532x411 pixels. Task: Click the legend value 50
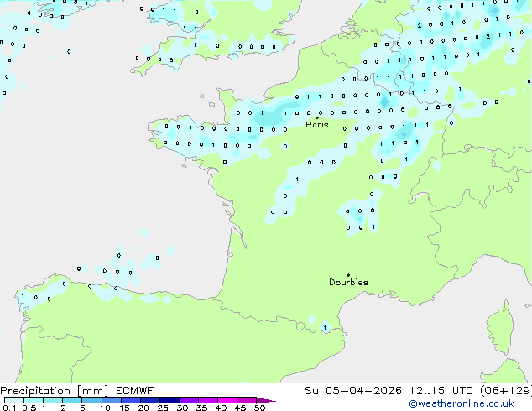click(259, 408)
